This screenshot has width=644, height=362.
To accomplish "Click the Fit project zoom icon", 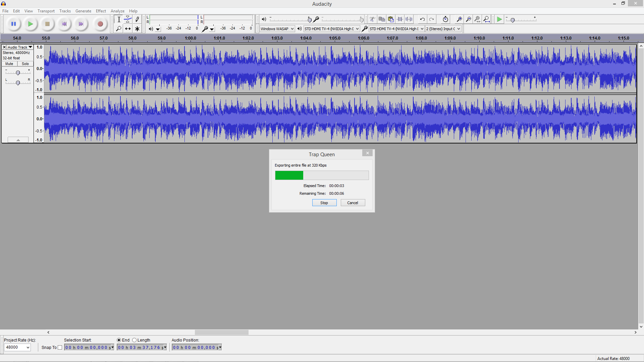I will coord(486,19).
